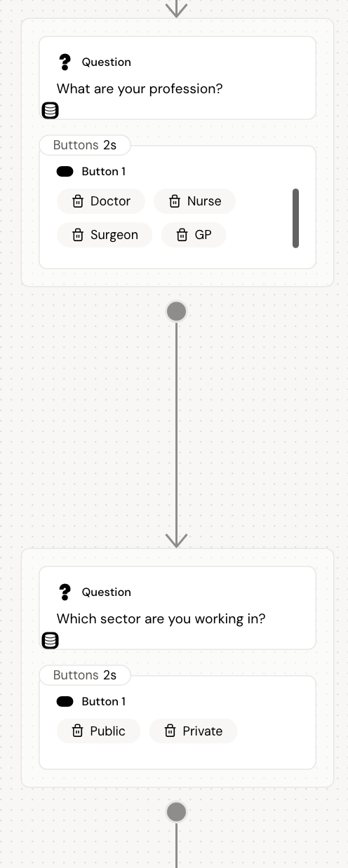Click the trash icon beside GP
Viewport: 348px width, 868px height.
pos(182,235)
